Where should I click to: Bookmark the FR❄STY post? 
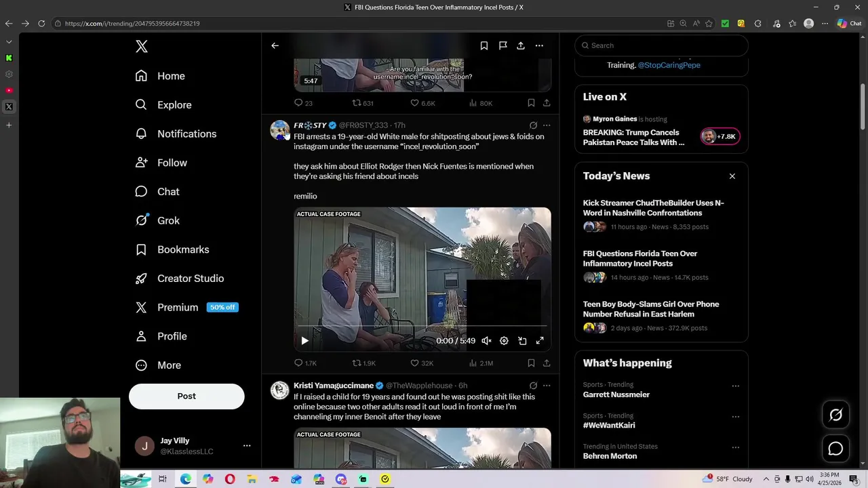click(531, 363)
